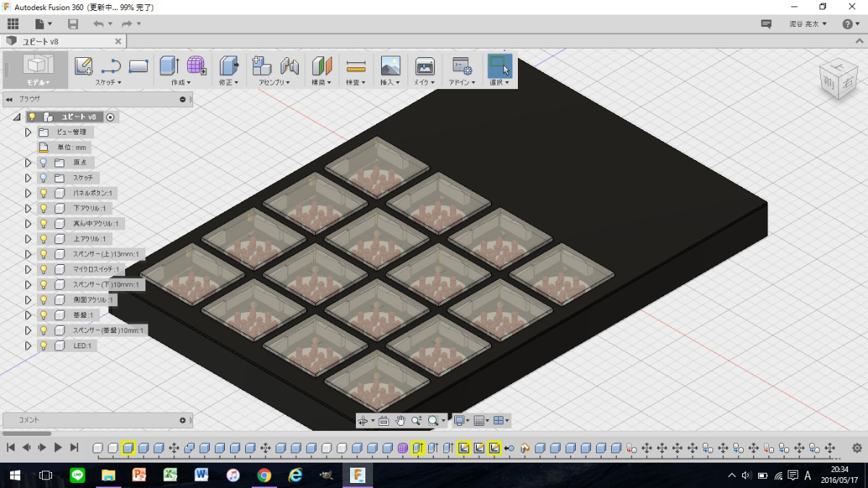Select the Pan hand tool
Screen dimensions: 868x488
tap(400, 421)
